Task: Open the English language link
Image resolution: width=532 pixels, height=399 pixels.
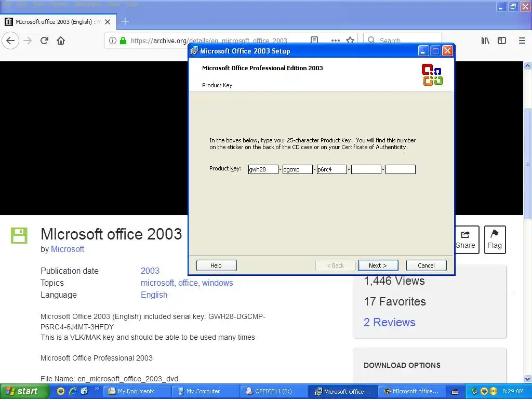Action: (154, 295)
